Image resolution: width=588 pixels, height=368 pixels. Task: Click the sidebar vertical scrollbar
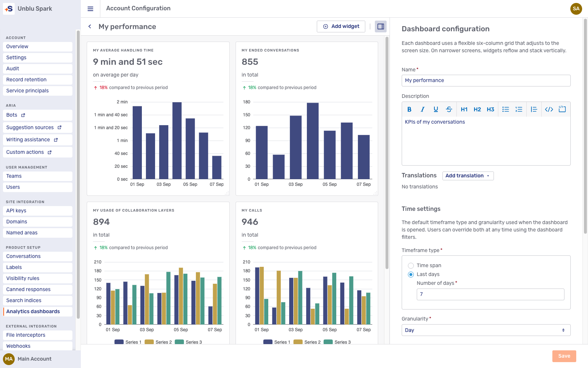coord(78,174)
